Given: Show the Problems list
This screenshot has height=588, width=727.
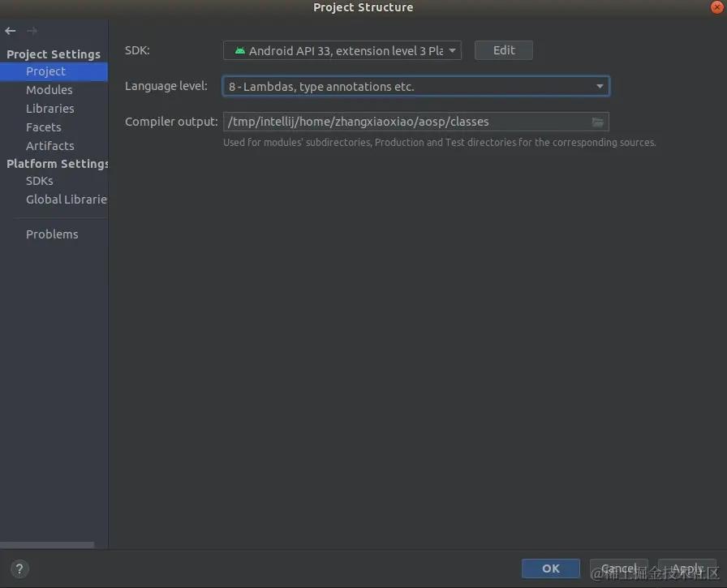Looking at the screenshot, I should pyautogui.click(x=54, y=234).
